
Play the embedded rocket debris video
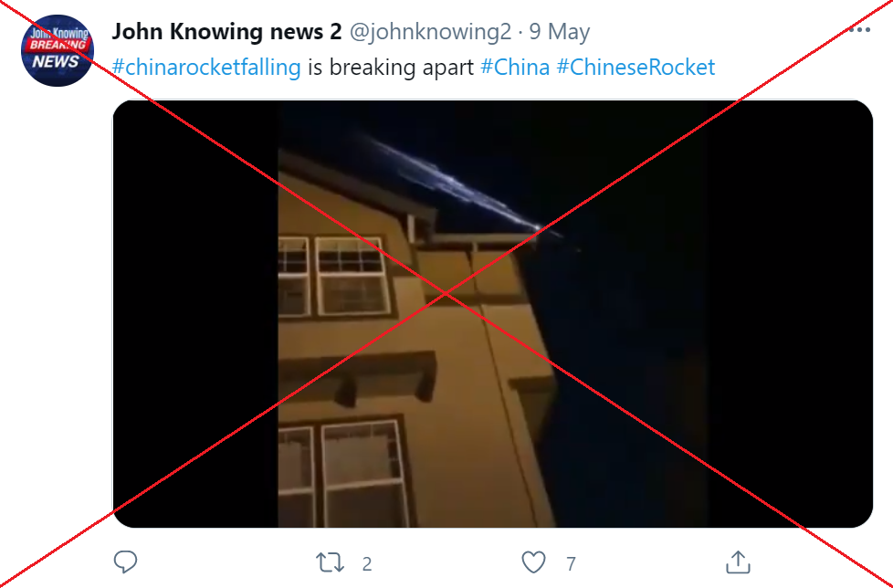pos(493,314)
